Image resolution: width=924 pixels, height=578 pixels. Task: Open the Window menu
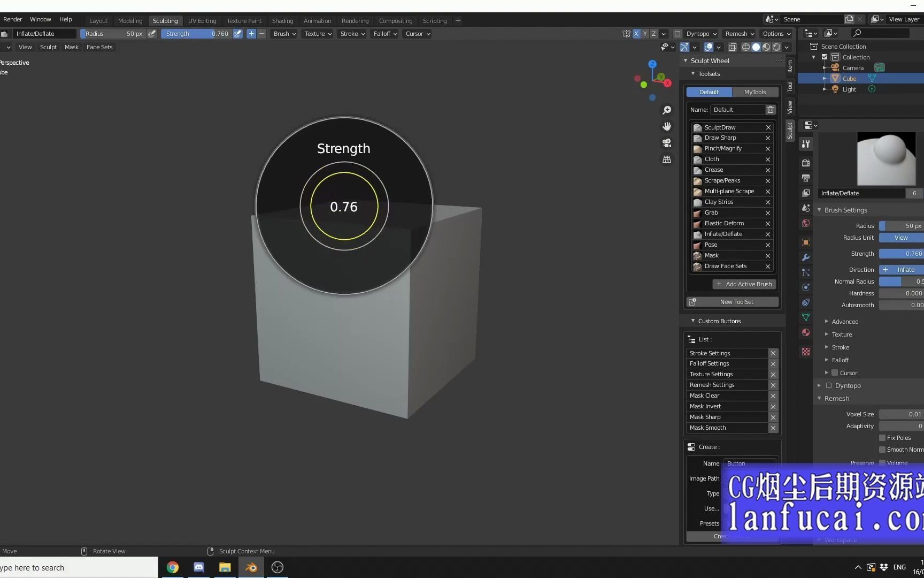click(x=40, y=19)
